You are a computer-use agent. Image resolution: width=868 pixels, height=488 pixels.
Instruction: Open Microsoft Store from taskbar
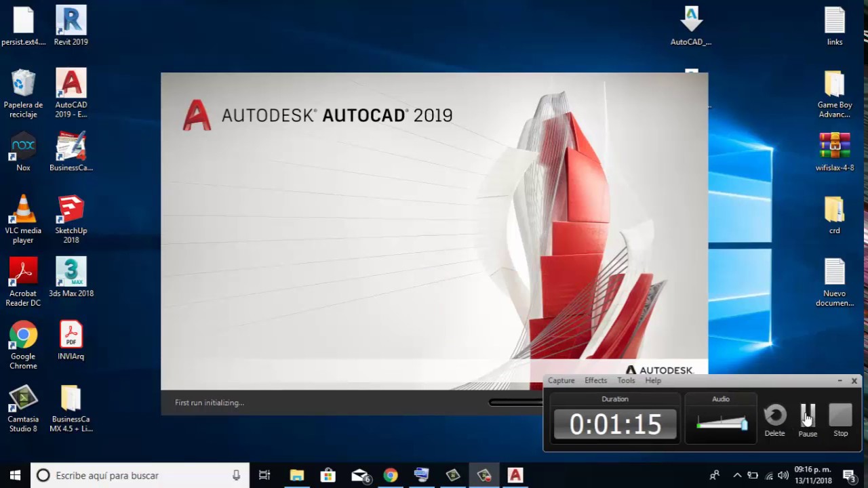(328, 475)
